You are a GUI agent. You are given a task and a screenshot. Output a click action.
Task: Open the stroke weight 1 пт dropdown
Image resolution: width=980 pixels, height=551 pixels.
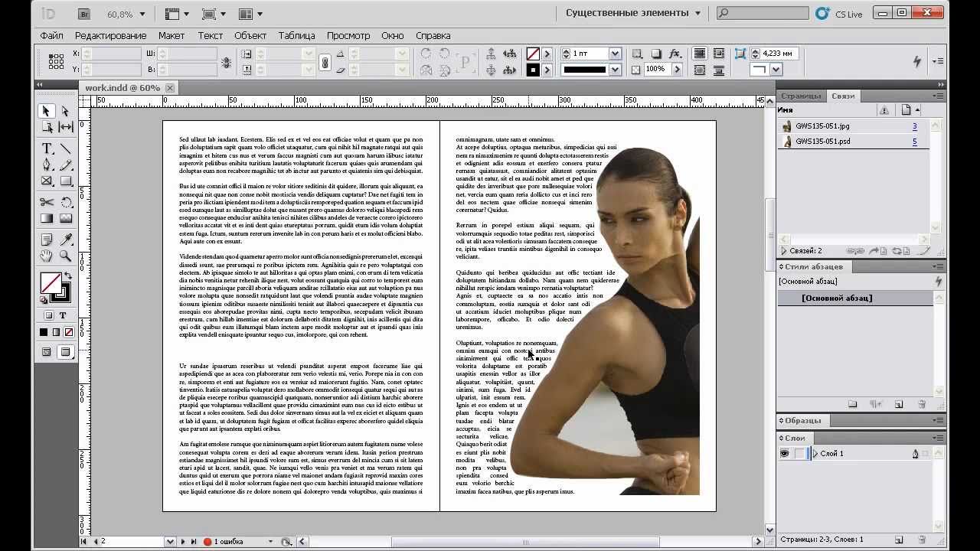click(615, 54)
